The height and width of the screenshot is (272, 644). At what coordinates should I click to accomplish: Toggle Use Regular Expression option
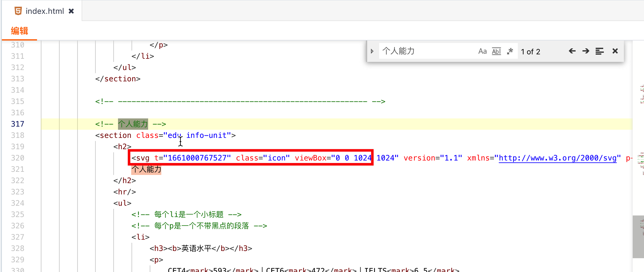pyautogui.click(x=510, y=51)
